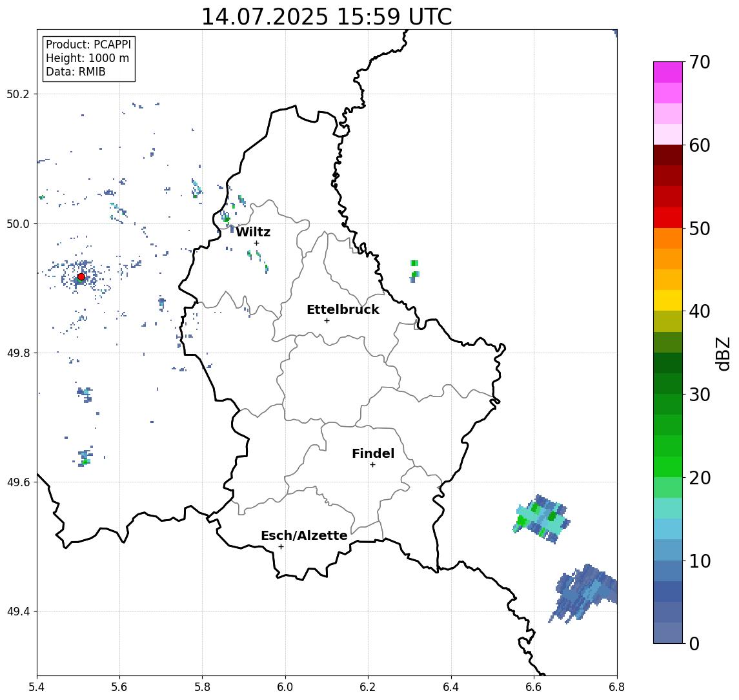Click the longitude tick label 6.0

285,687
